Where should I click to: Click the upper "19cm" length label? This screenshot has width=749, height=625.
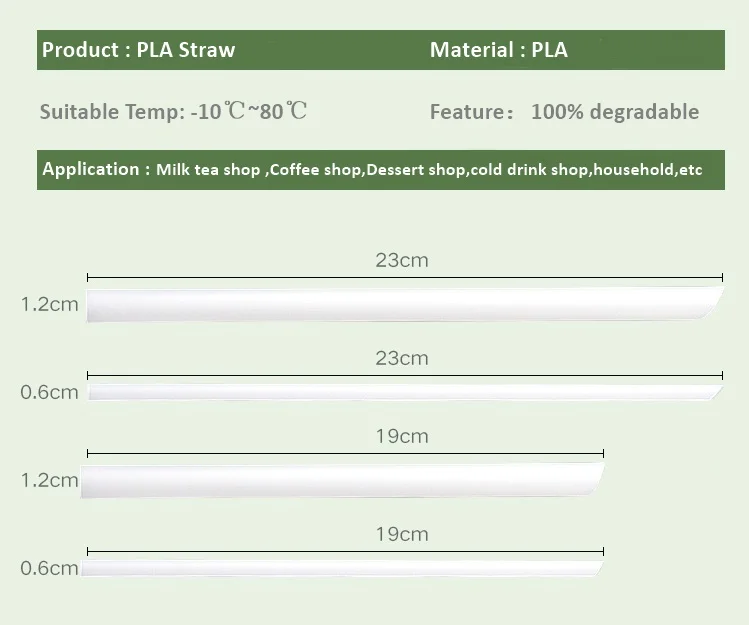402,436
